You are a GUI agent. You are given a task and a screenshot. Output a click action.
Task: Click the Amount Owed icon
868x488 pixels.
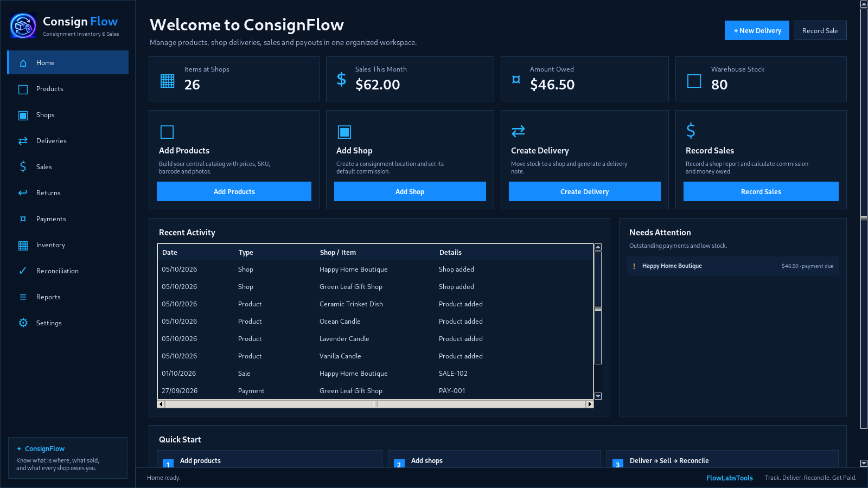[x=516, y=80]
